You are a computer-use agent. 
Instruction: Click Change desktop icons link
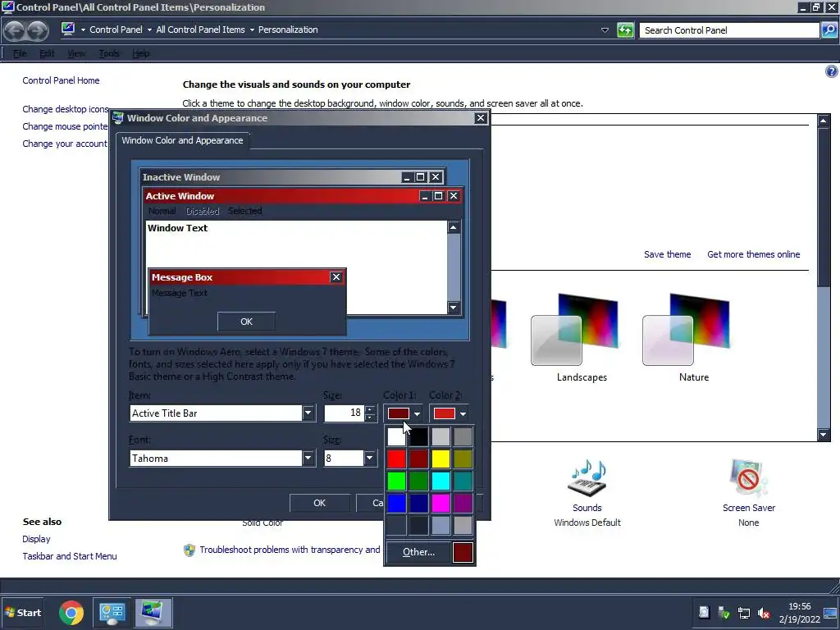(66, 109)
